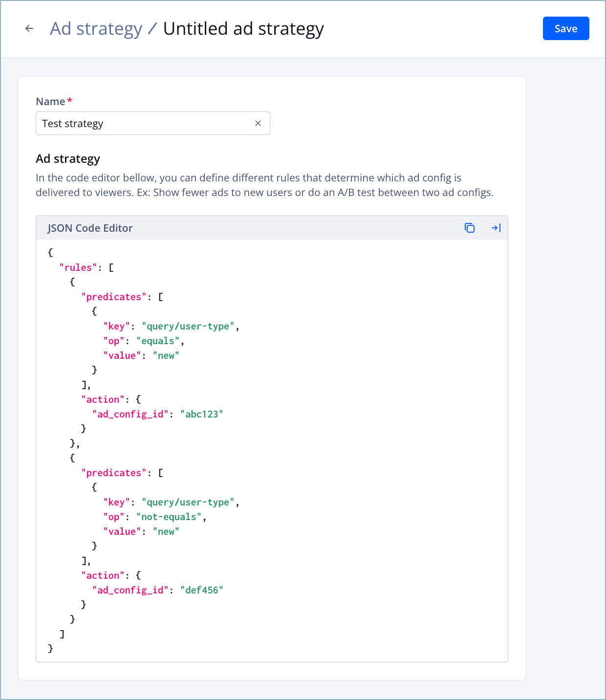Screen dimensions: 606x700
Task: Click the red asterisk beside Name label
Action: tap(69, 100)
